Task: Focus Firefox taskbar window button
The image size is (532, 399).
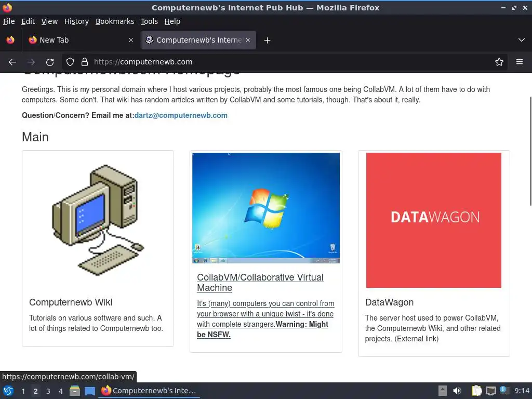Action: coord(149,391)
